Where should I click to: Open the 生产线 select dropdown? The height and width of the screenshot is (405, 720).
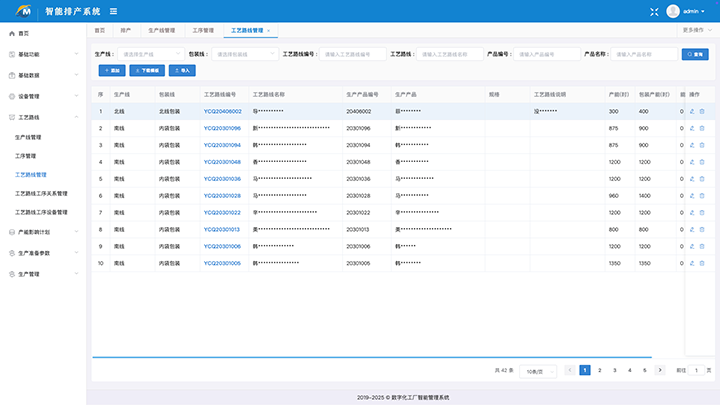coord(148,54)
